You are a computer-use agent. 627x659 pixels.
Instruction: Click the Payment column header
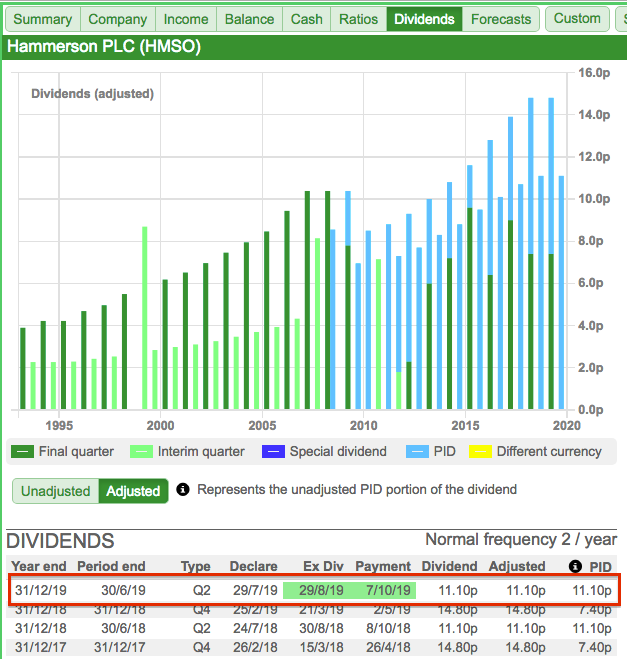383,567
